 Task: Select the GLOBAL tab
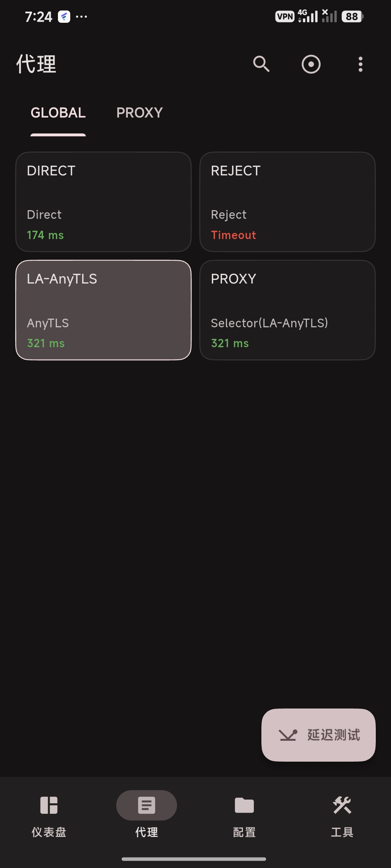pyautogui.click(x=58, y=113)
